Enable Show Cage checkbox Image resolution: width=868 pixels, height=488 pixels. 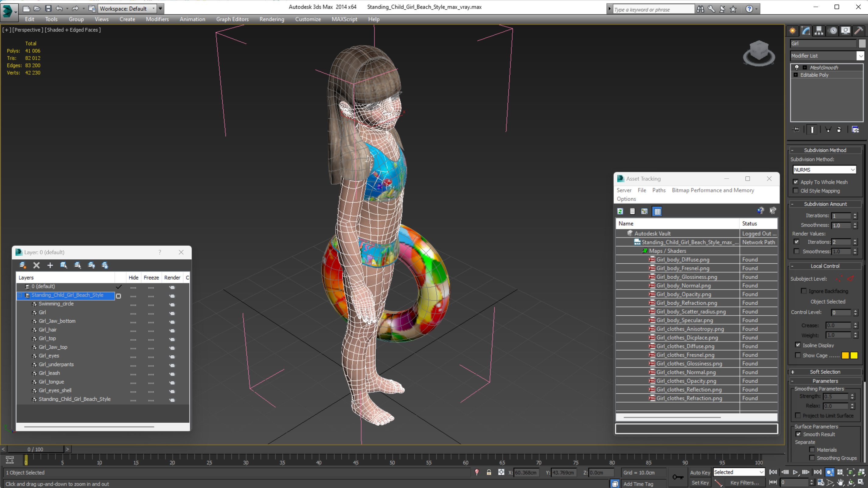tap(798, 355)
